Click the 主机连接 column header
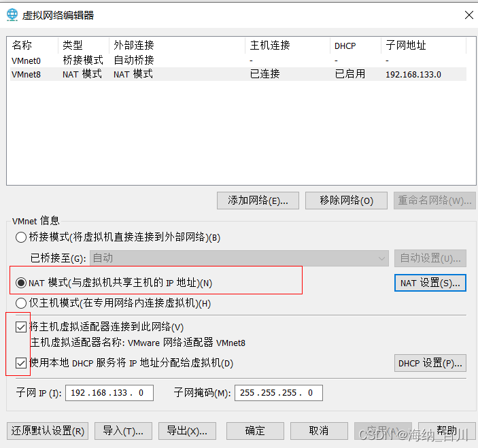The image size is (478, 448). (x=288, y=46)
